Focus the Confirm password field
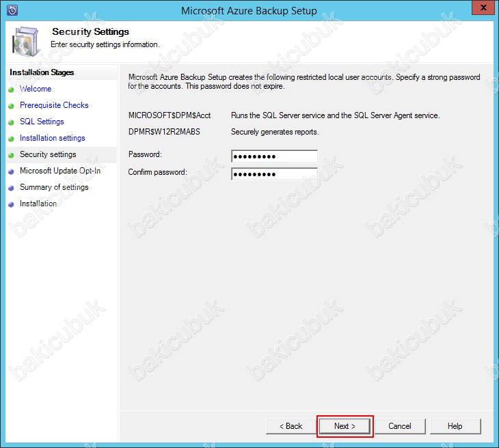499x448 pixels. (274, 174)
